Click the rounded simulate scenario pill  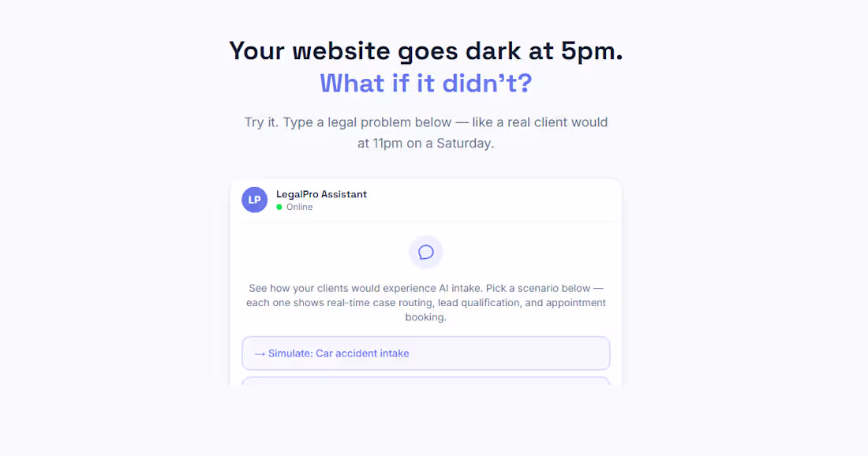point(426,353)
